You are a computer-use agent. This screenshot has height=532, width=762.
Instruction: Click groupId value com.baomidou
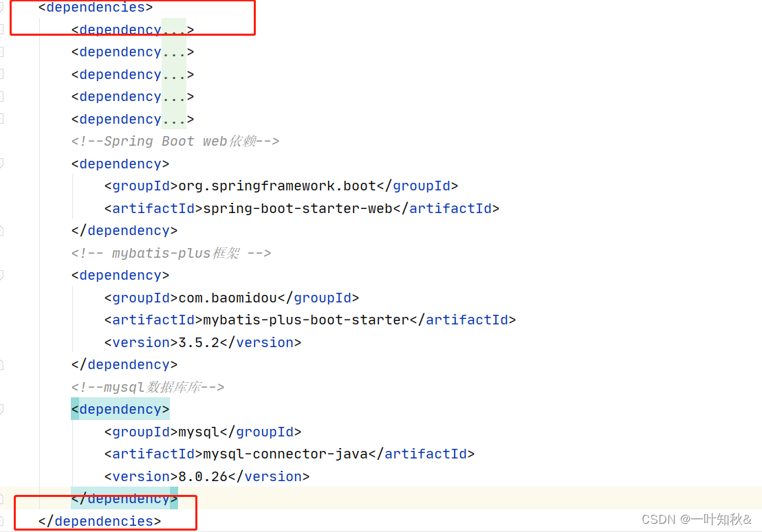(x=228, y=298)
